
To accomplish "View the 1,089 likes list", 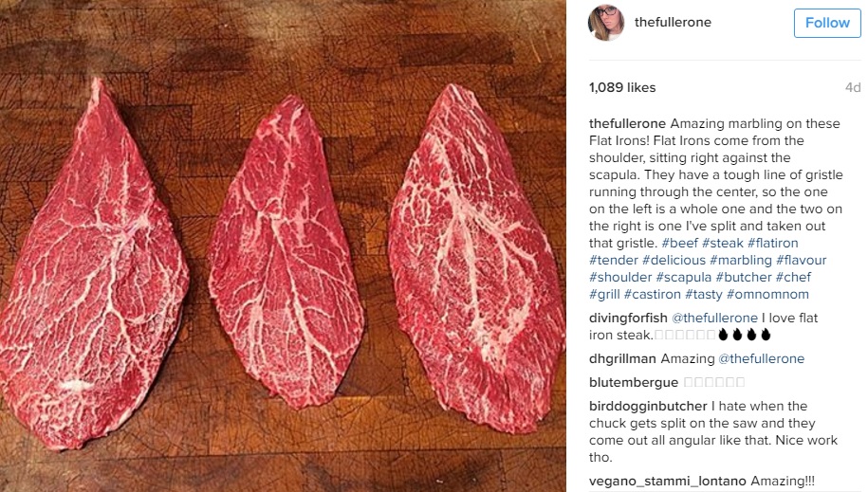I will coord(622,88).
